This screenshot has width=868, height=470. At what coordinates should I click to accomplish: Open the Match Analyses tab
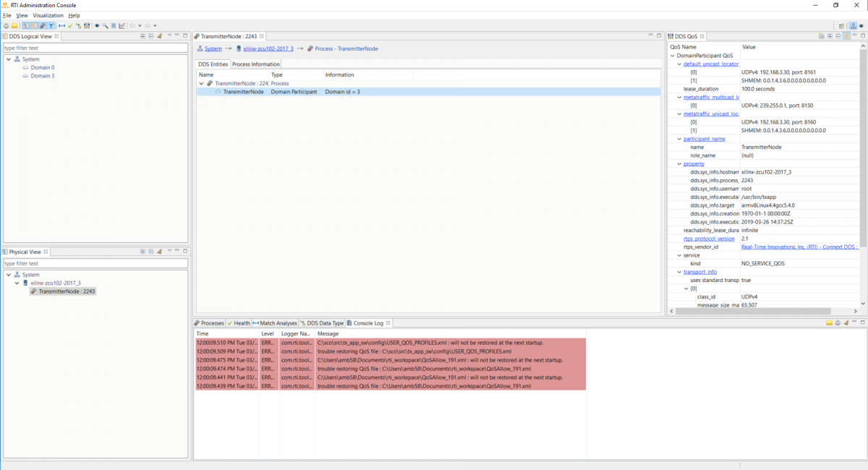275,323
